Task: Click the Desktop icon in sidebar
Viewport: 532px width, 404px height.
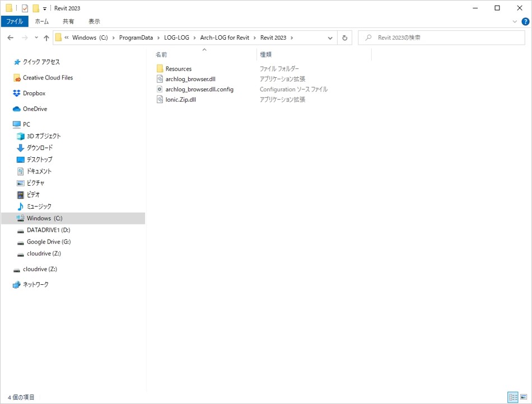Action: (21, 159)
